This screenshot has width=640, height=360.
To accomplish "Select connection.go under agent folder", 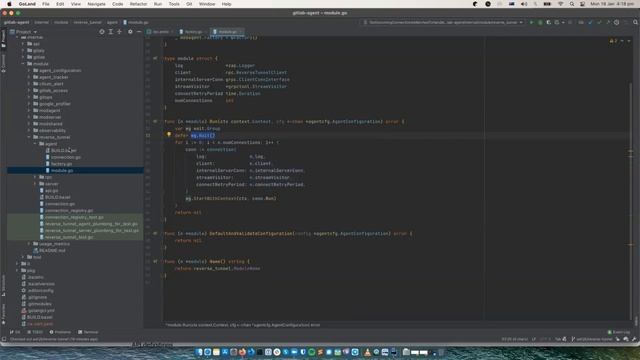I will coord(65,157).
